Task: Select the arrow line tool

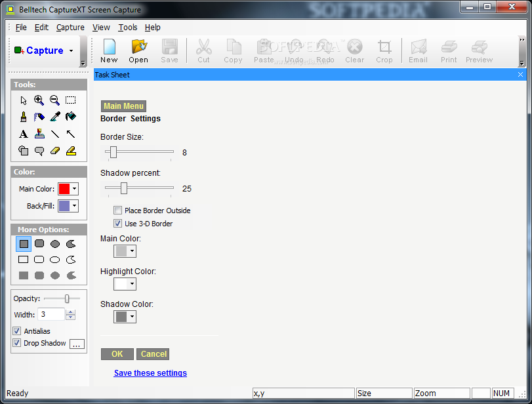Action: [71, 134]
